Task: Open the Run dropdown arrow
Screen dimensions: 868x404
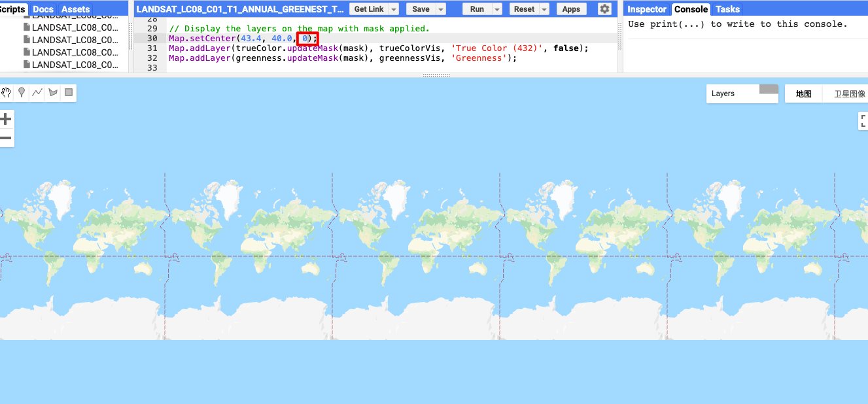Action: [x=497, y=9]
